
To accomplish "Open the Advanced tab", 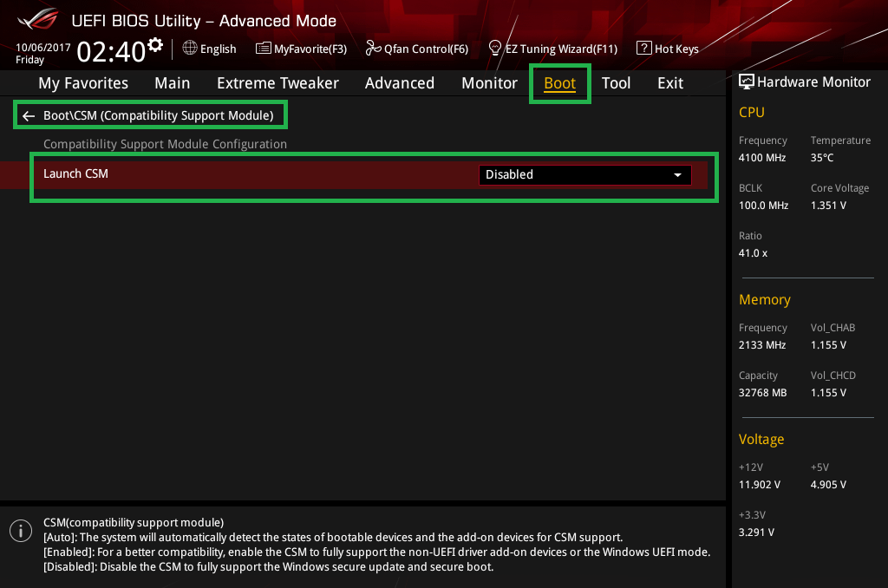I will (399, 83).
